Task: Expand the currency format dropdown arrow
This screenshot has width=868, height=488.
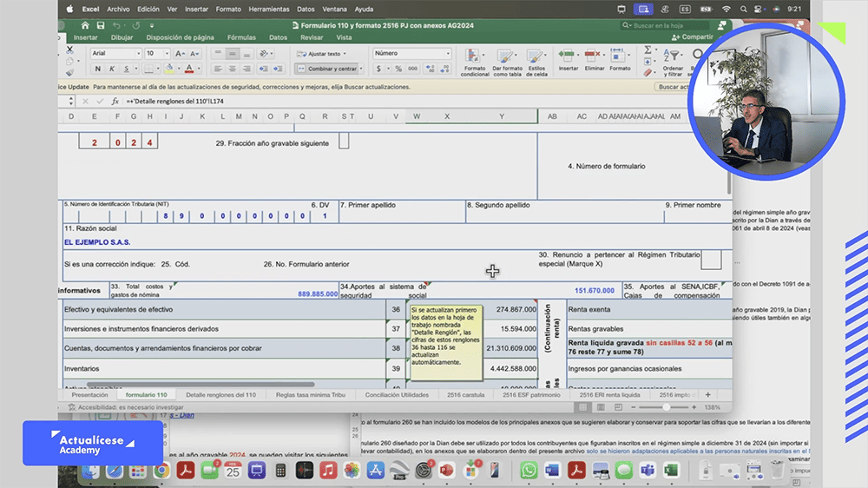Action: pos(388,69)
